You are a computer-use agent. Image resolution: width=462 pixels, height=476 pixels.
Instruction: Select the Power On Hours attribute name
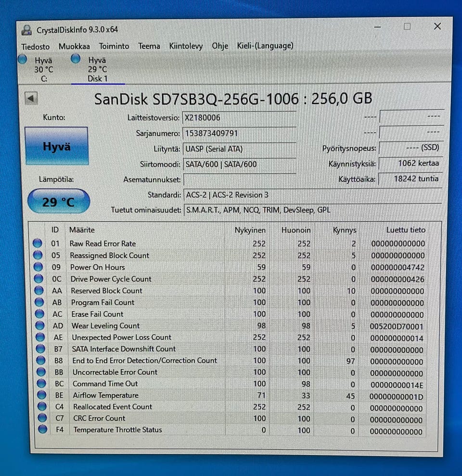97,267
